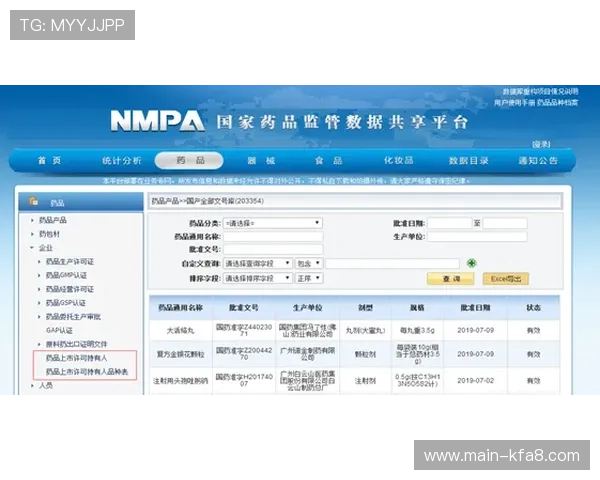
Task: Click the 批准日期 start date field
Action: click(x=450, y=223)
